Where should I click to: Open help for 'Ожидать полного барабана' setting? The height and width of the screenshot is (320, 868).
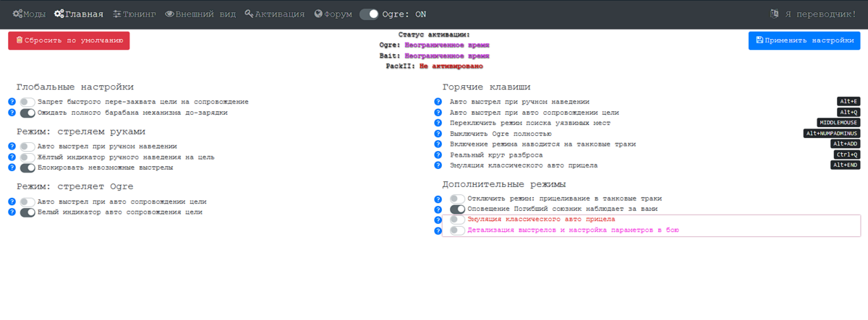[x=12, y=113]
